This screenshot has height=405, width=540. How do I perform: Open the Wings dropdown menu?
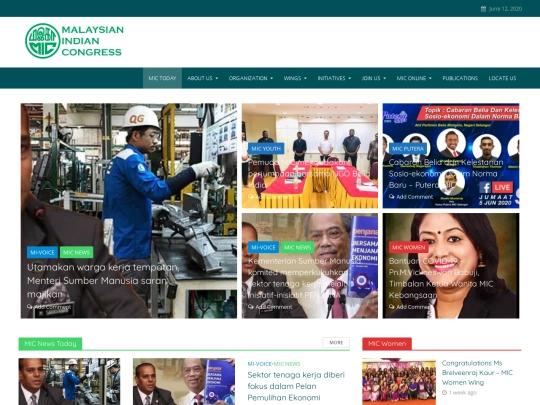click(295, 78)
